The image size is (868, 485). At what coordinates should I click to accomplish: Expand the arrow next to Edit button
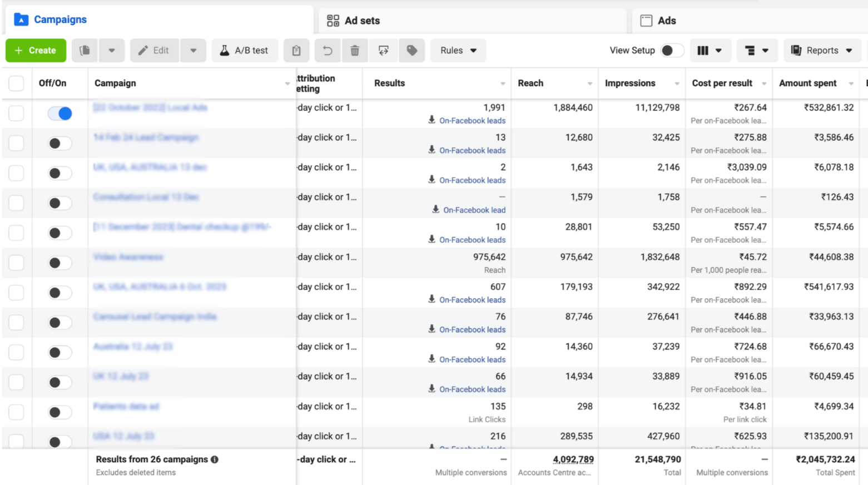pyautogui.click(x=194, y=51)
